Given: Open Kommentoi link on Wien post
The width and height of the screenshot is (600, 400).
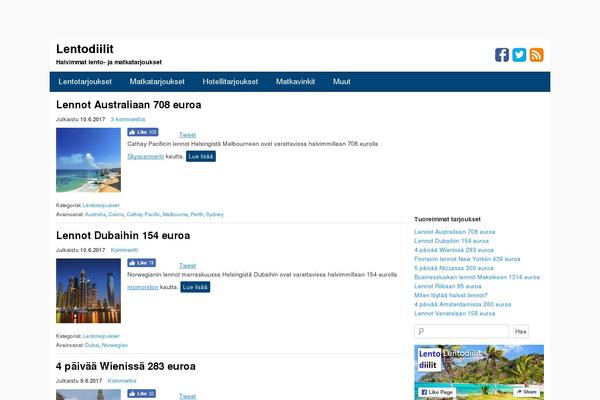Looking at the screenshot, I should pos(122,381).
